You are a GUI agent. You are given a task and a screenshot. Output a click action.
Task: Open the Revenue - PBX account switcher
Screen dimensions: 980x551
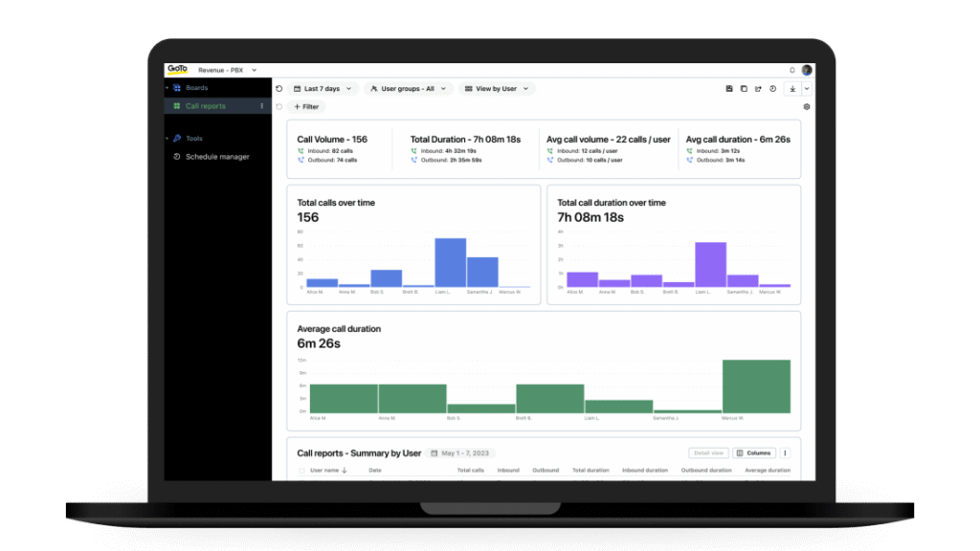point(227,70)
